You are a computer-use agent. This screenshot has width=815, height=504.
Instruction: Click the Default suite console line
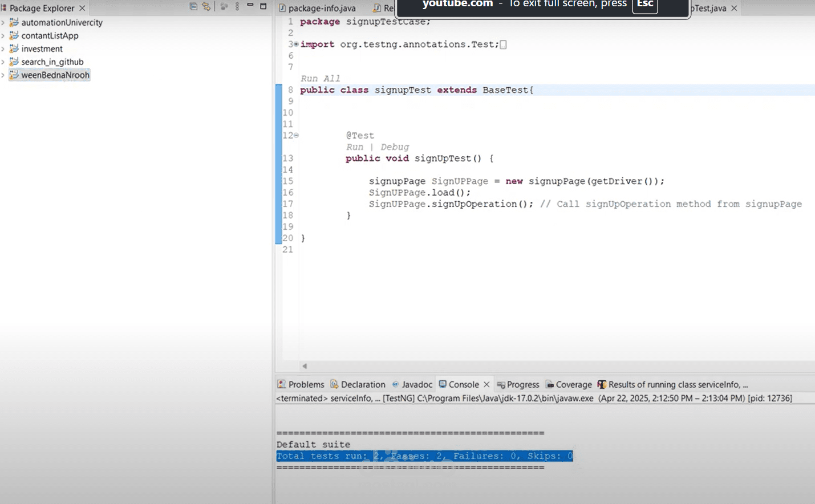pos(313,445)
